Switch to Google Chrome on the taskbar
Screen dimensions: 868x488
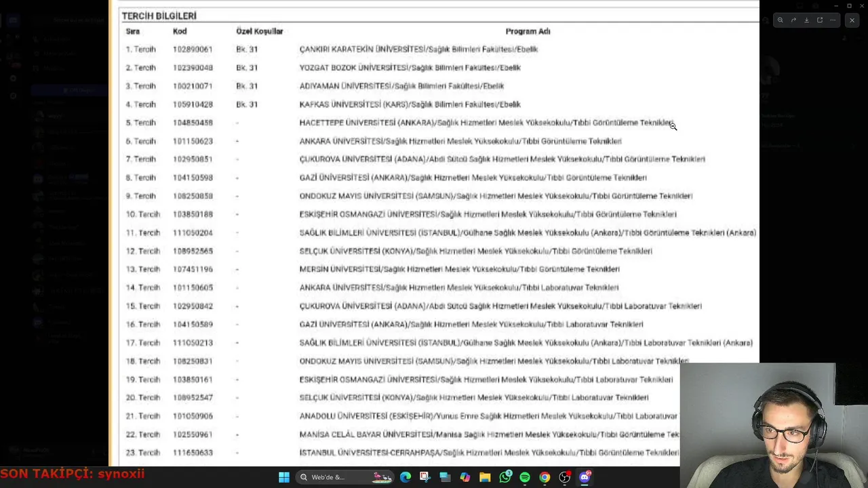pyautogui.click(x=545, y=477)
